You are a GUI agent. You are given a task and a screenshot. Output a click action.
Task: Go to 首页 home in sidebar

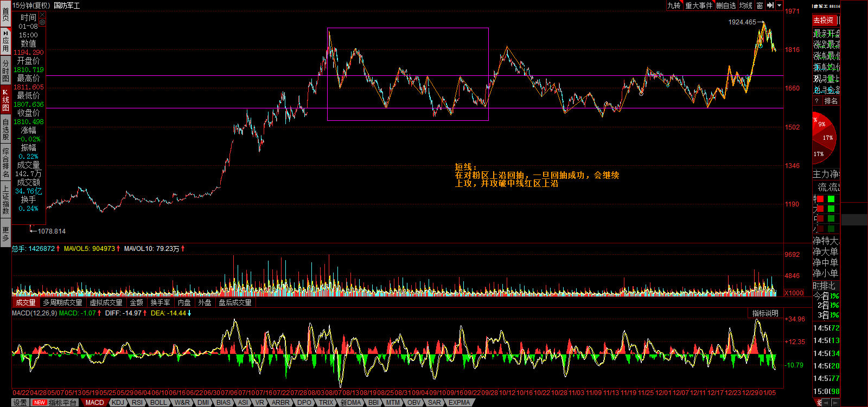coord(5,15)
